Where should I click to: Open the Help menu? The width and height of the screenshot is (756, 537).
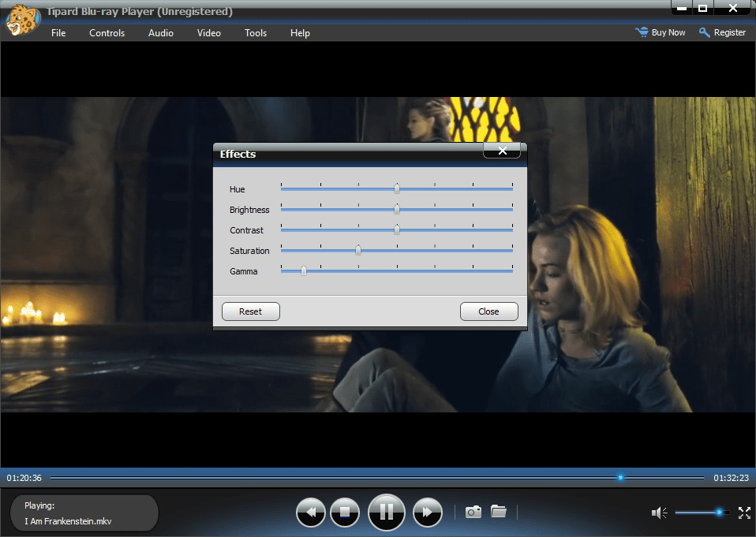tap(300, 33)
